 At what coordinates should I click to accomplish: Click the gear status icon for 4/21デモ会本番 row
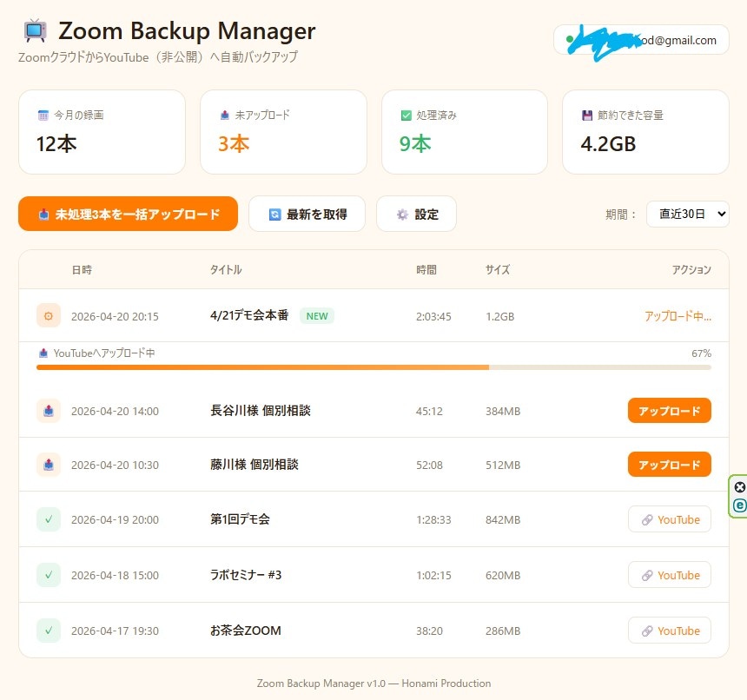[x=49, y=316]
